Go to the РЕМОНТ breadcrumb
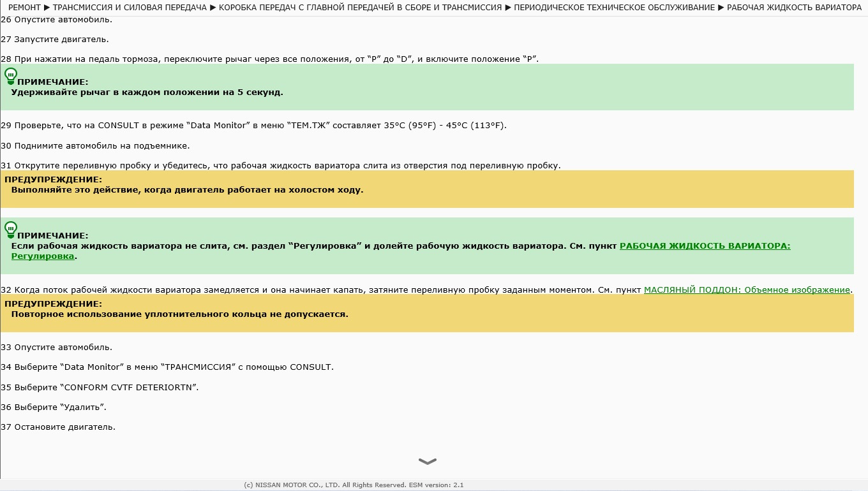 (24, 8)
